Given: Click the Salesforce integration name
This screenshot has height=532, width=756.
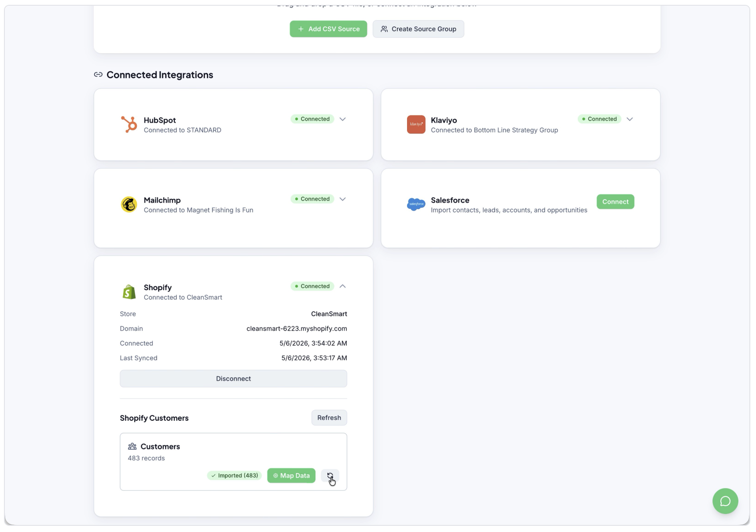Looking at the screenshot, I should coord(450,200).
